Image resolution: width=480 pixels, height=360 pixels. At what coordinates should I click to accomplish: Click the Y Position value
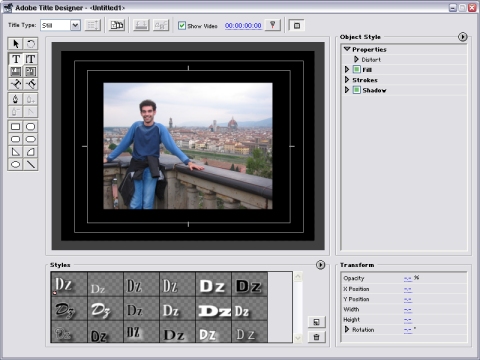click(408, 299)
